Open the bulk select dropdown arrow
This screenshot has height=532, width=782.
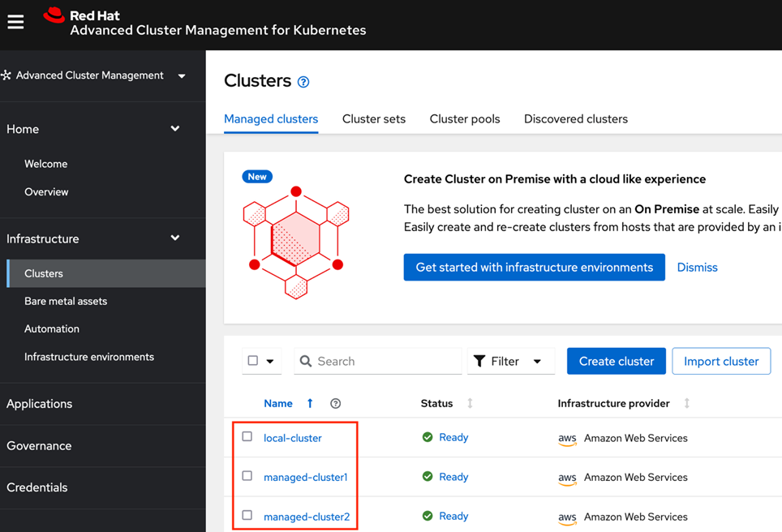[x=270, y=361]
